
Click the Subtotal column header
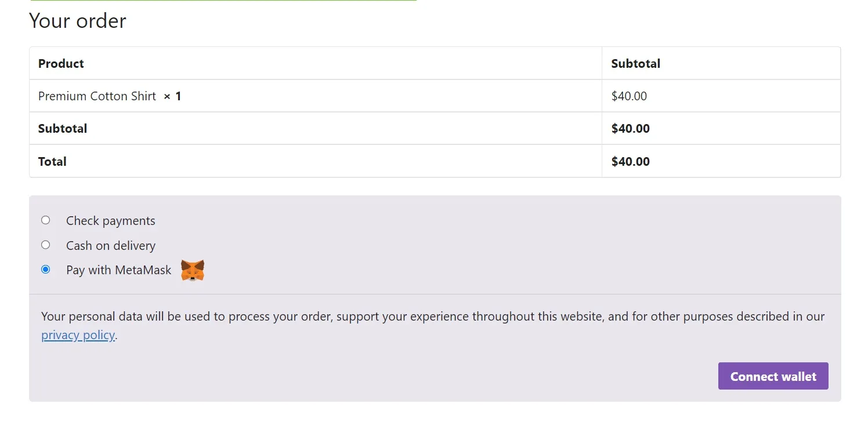(x=635, y=63)
